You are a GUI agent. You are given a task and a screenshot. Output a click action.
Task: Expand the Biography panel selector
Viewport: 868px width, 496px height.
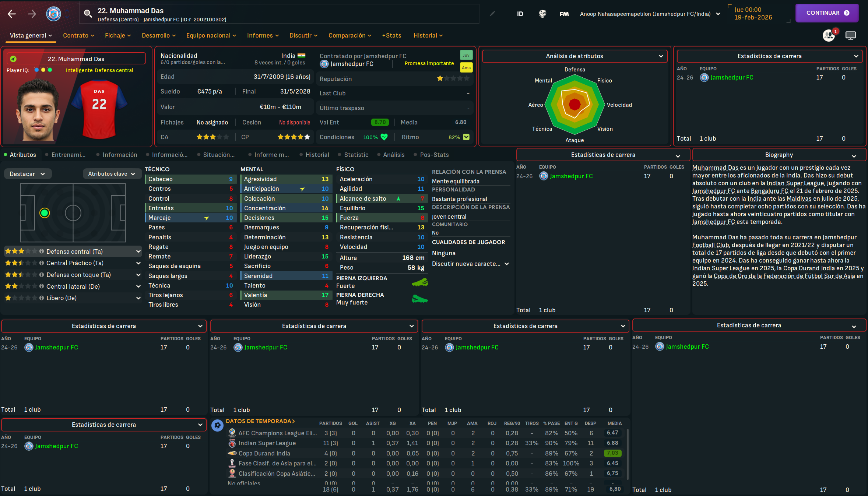pyautogui.click(x=779, y=155)
